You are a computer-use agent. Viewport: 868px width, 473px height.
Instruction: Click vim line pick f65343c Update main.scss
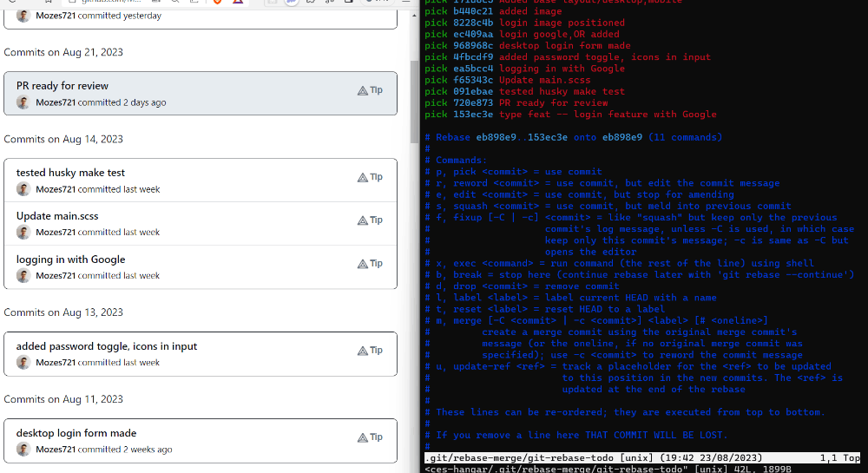pyautogui.click(x=508, y=80)
